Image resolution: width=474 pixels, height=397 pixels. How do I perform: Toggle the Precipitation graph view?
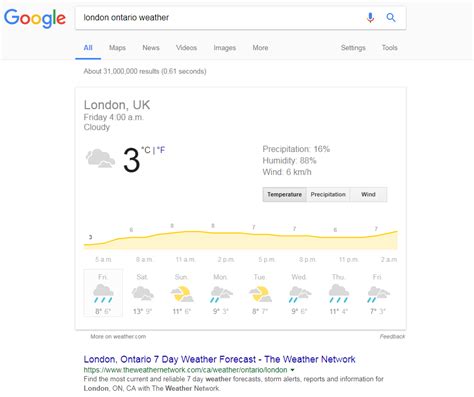point(328,195)
